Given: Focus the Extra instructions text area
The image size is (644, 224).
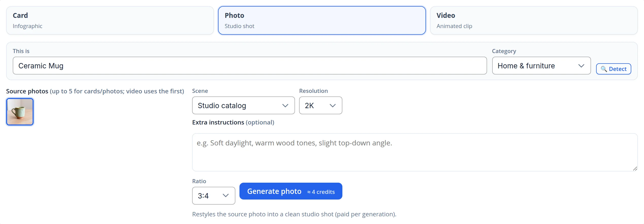Looking at the screenshot, I should 415,152.
